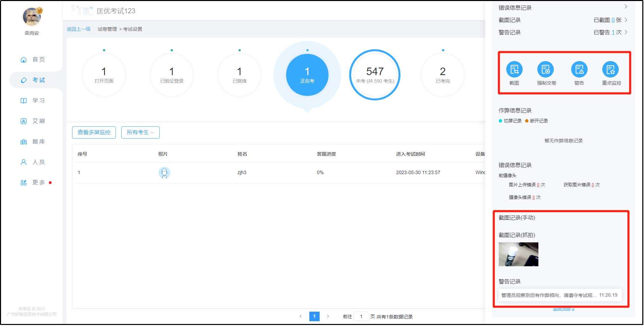The width and height of the screenshot is (644, 326).
Task: Enable 重点监控 key monitoring icon
Action: [611, 70]
